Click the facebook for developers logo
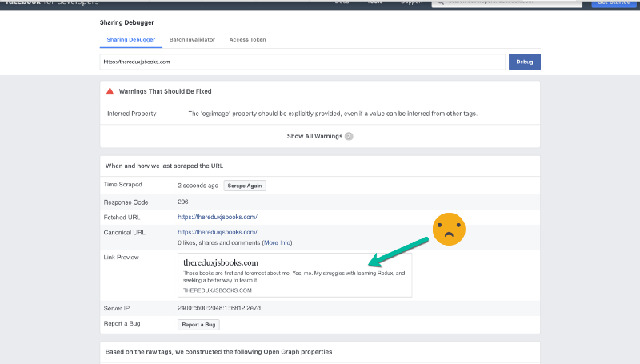This screenshot has width=640, height=364. click(x=51, y=2)
